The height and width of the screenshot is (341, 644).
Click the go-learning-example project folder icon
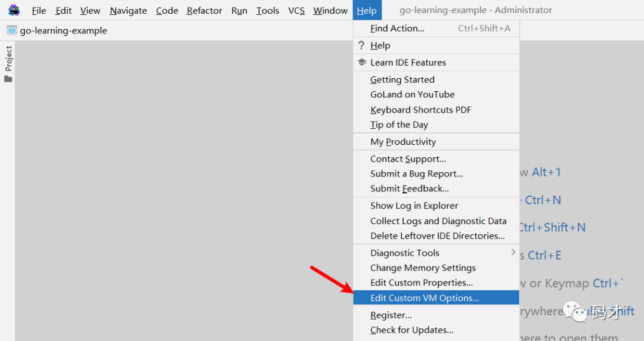(x=12, y=30)
